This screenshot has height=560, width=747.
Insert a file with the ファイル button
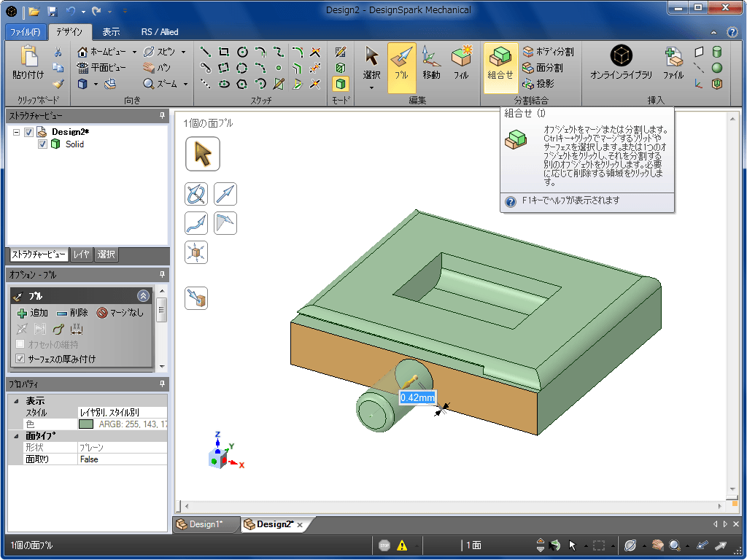pyautogui.click(x=673, y=62)
